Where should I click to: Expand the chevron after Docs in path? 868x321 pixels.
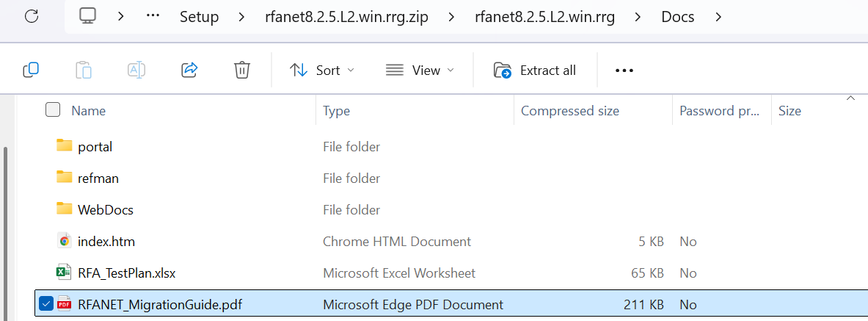coord(718,17)
